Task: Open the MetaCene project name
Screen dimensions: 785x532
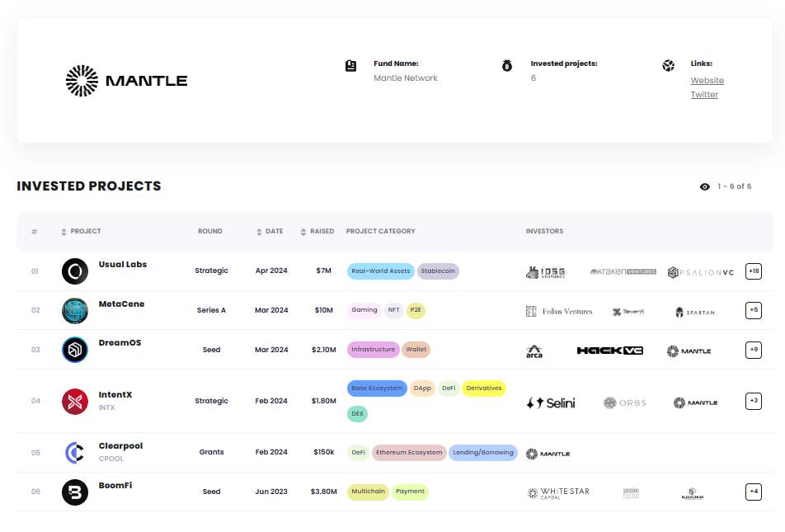Action: point(122,304)
